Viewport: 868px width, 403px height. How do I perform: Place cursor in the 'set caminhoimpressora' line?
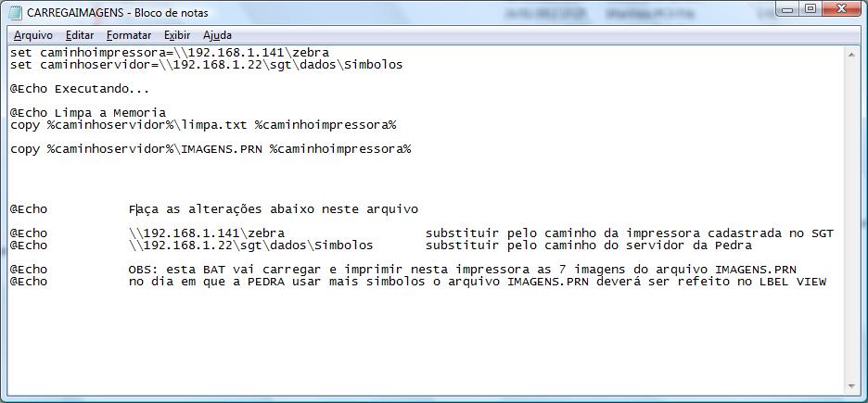coord(170,53)
